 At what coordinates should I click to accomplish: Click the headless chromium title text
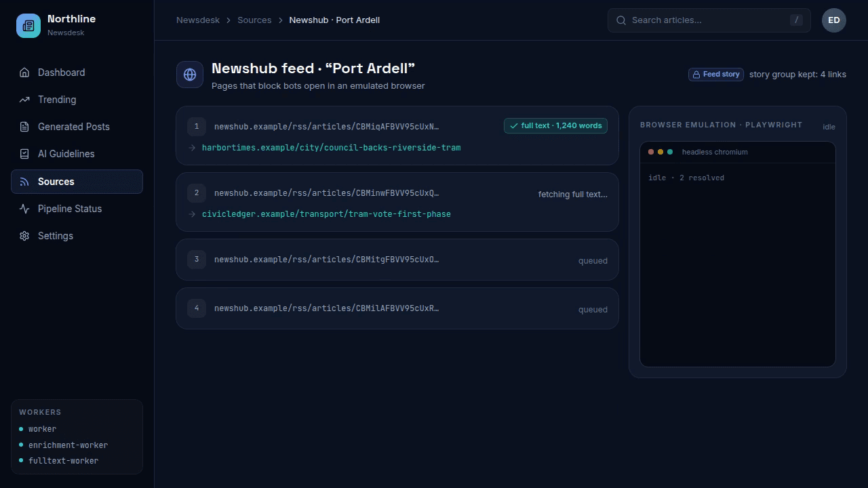pyautogui.click(x=715, y=152)
